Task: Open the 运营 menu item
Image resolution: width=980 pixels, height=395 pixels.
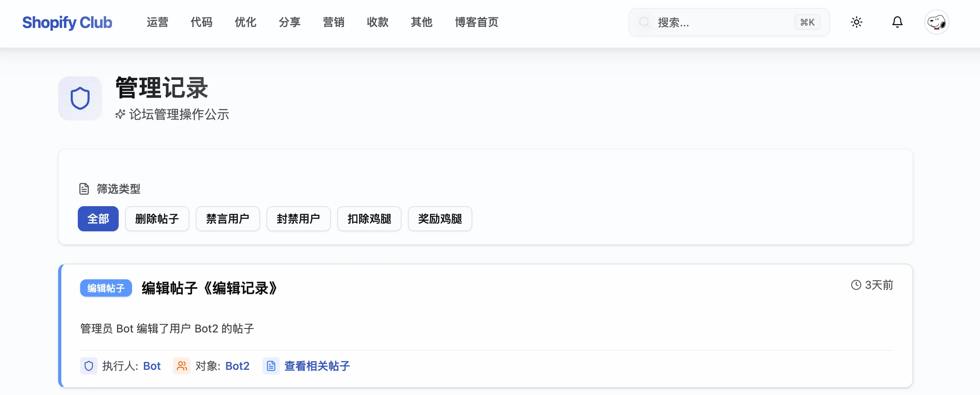Action: (x=157, y=22)
